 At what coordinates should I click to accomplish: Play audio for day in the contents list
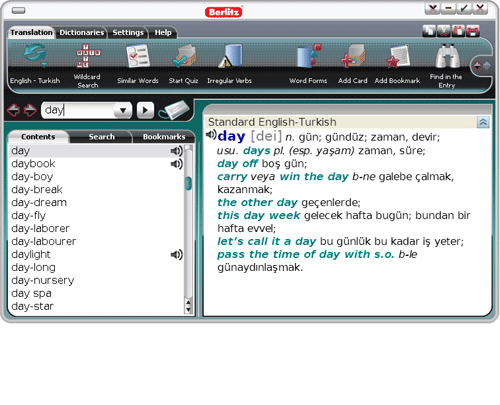176,151
